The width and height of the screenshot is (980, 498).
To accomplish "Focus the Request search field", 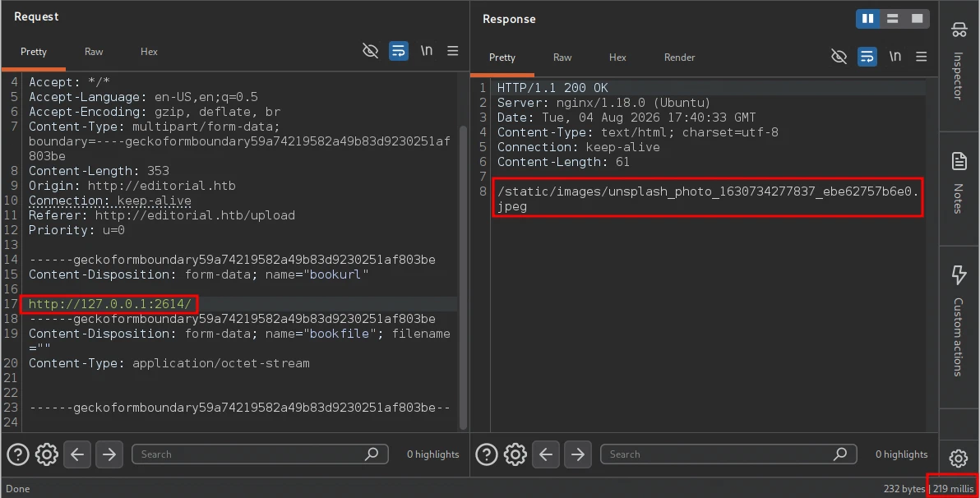I will pyautogui.click(x=259, y=454).
